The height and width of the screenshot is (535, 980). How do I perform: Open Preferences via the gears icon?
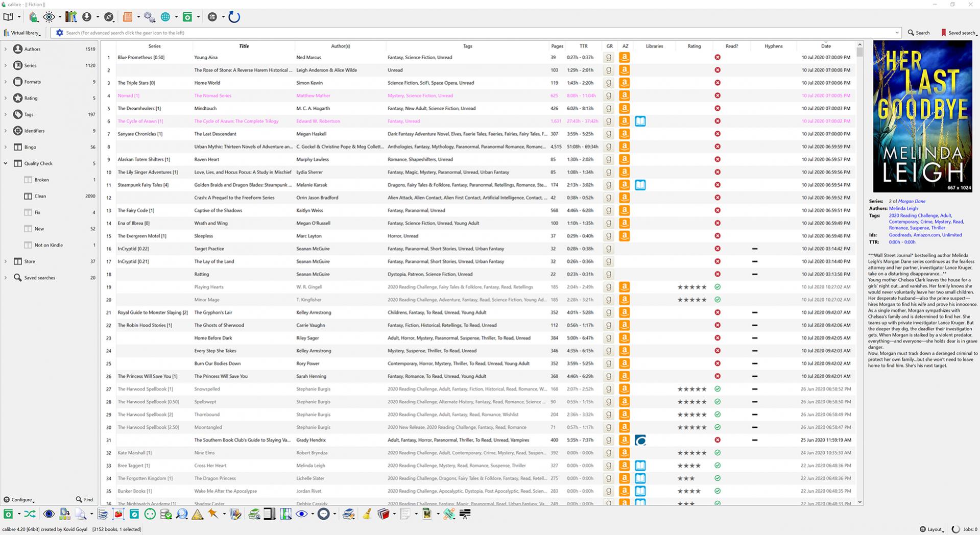[149, 17]
